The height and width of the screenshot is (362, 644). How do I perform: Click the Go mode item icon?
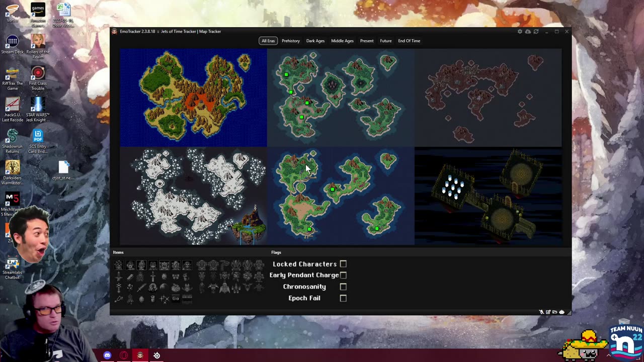(176, 299)
